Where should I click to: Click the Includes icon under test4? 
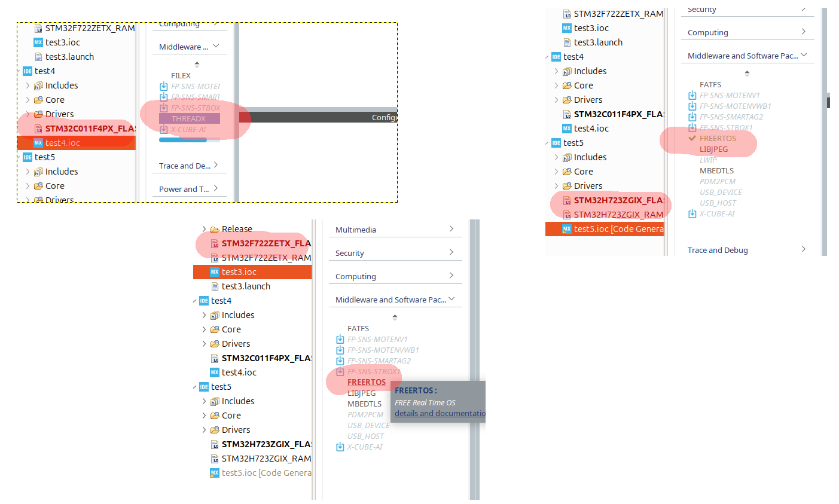point(215,315)
